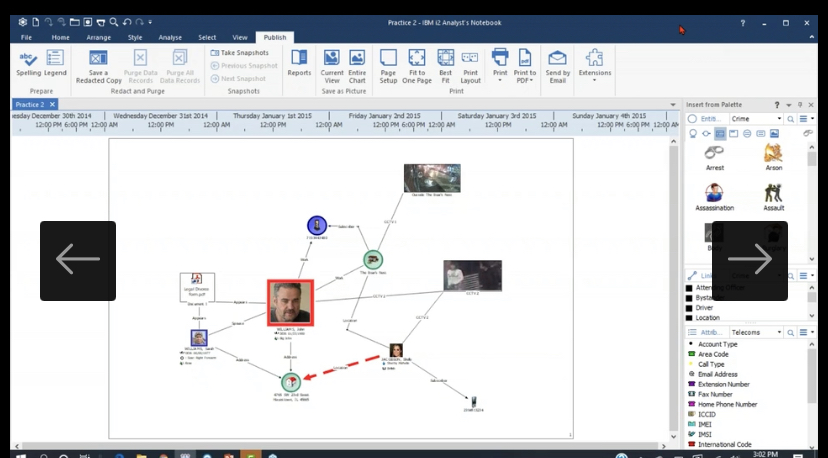Run the Spelling check tool

pyautogui.click(x=28, y=64)
